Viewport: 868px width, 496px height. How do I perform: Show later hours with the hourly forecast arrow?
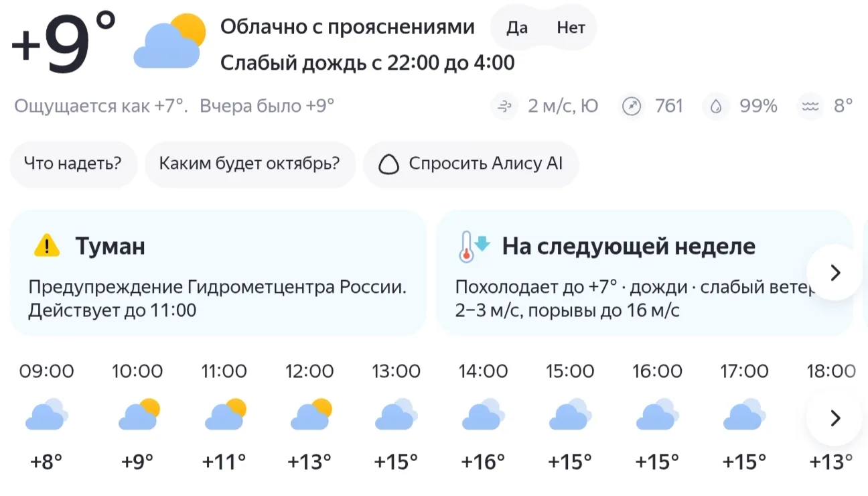pos(835,418)
